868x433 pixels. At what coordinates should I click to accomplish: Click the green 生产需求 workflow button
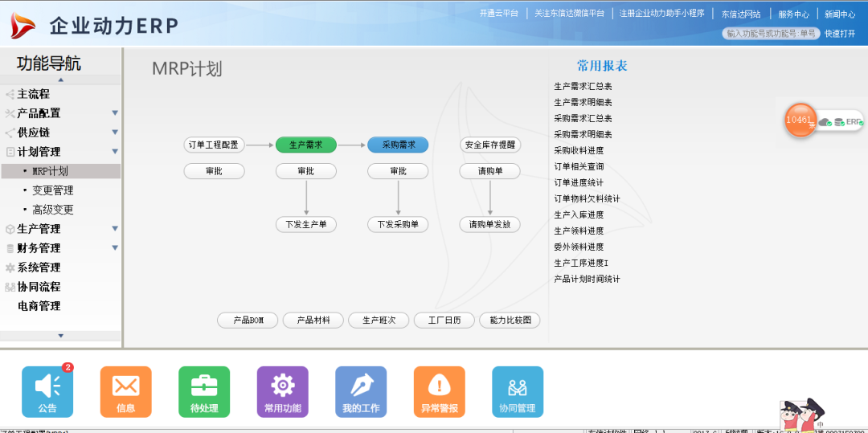(x=305, y=145)
